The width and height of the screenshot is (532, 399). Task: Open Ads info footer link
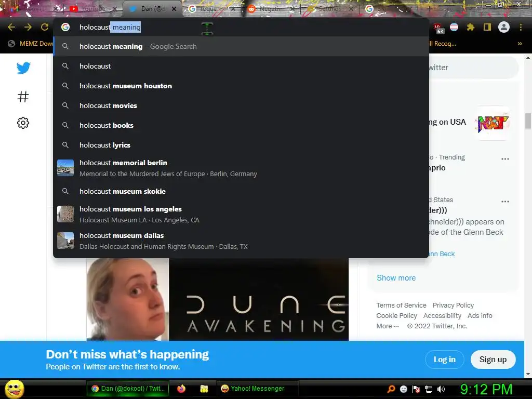[480, 315]
